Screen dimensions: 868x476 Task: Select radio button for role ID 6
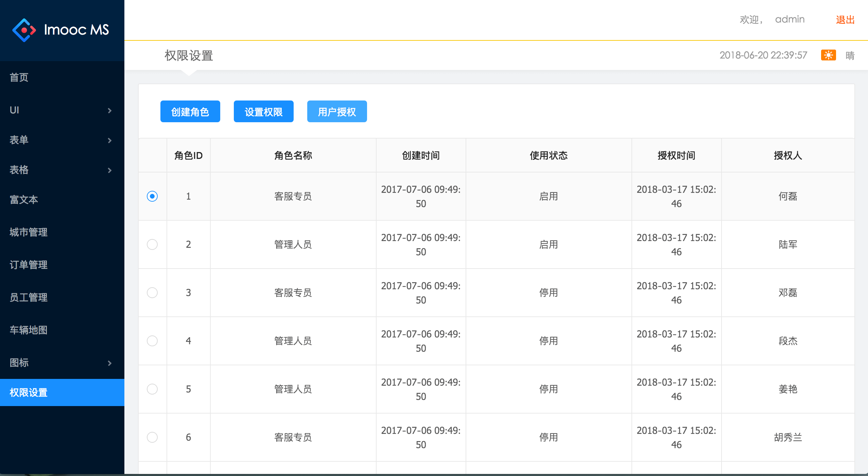[152, 437]
